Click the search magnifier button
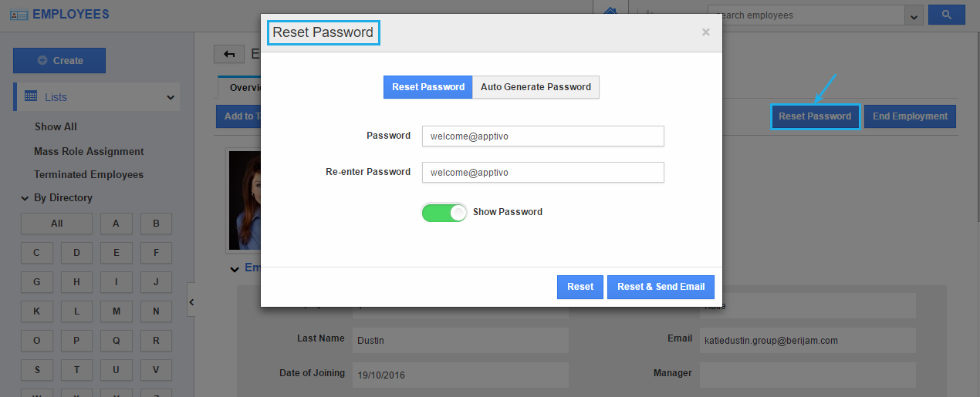 [x=947, y=15]
